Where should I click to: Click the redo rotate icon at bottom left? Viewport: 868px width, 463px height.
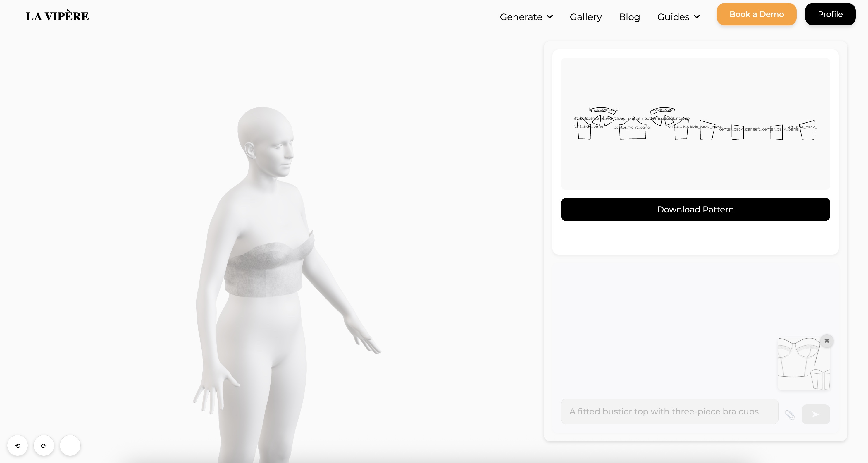click(44, 446)
